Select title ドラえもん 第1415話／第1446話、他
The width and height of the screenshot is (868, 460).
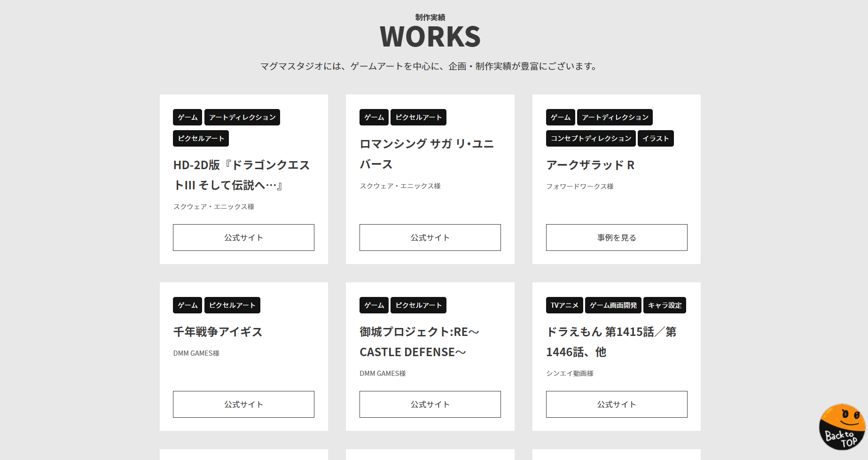click(x=611, y=342)
